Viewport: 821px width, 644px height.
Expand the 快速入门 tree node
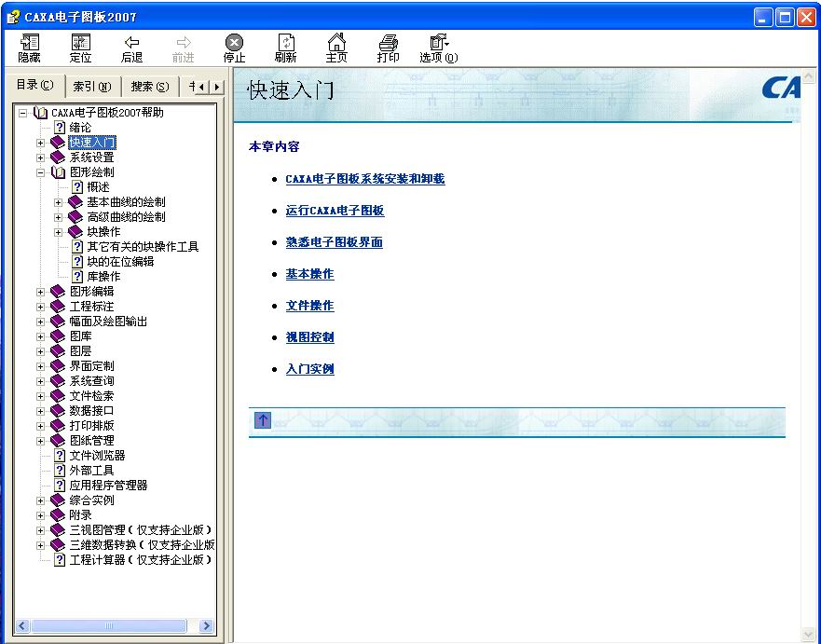click(40, 143)
